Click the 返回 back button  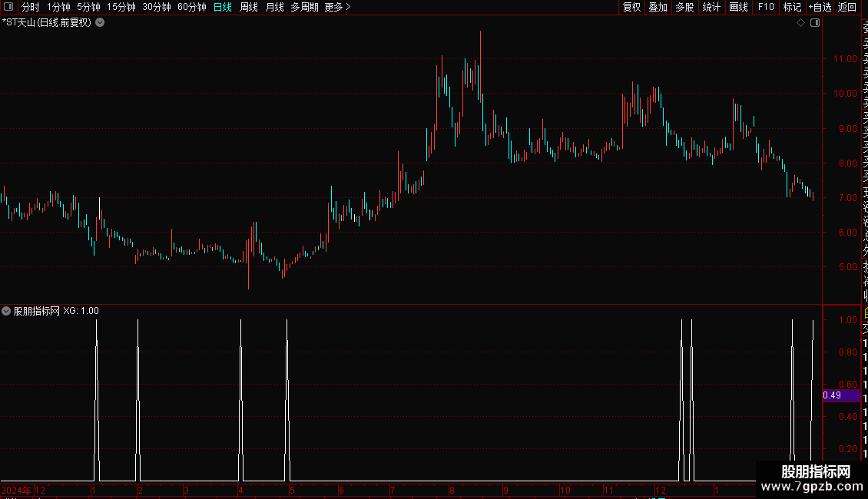[847, 7]
